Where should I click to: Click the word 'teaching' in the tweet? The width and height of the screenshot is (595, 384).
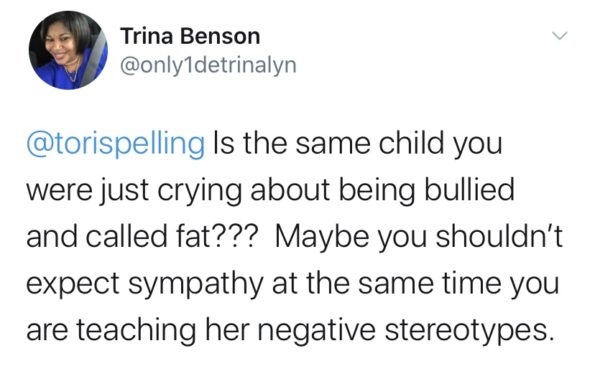tap(137, 331)
